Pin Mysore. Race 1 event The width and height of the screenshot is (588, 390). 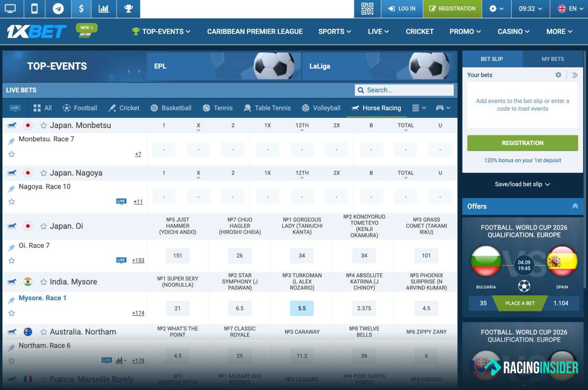pos(11,300)
